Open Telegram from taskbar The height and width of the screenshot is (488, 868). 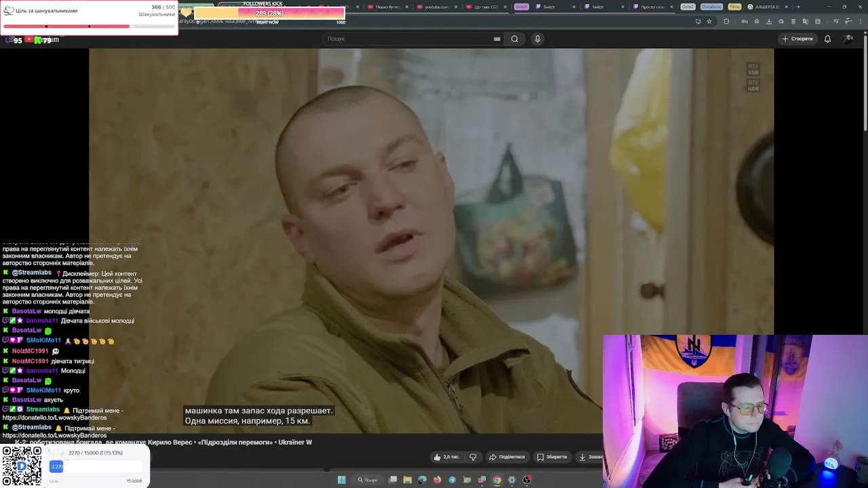(x=452, y=480)
